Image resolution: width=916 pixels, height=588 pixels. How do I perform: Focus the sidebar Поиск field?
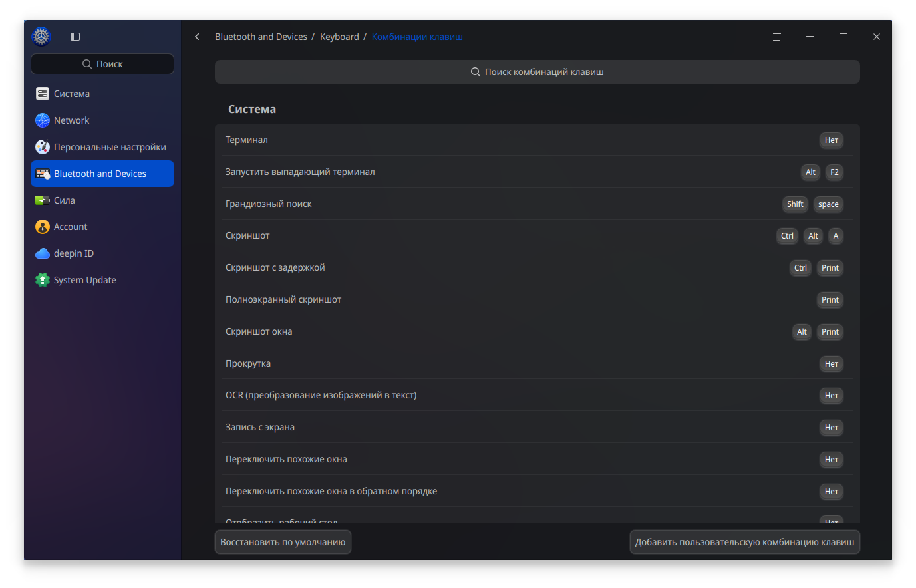(x=102, y=64)
